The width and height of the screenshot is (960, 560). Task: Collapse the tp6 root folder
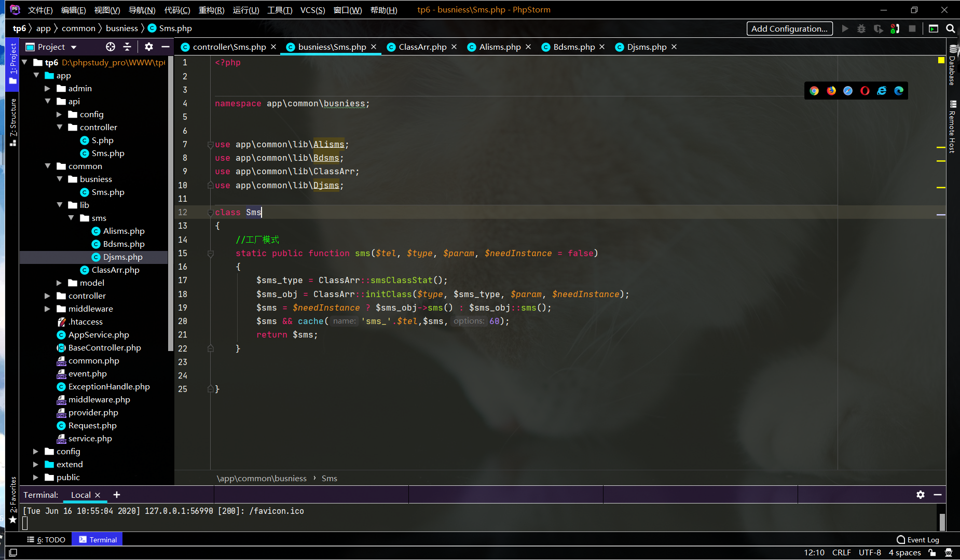point(24,62)
